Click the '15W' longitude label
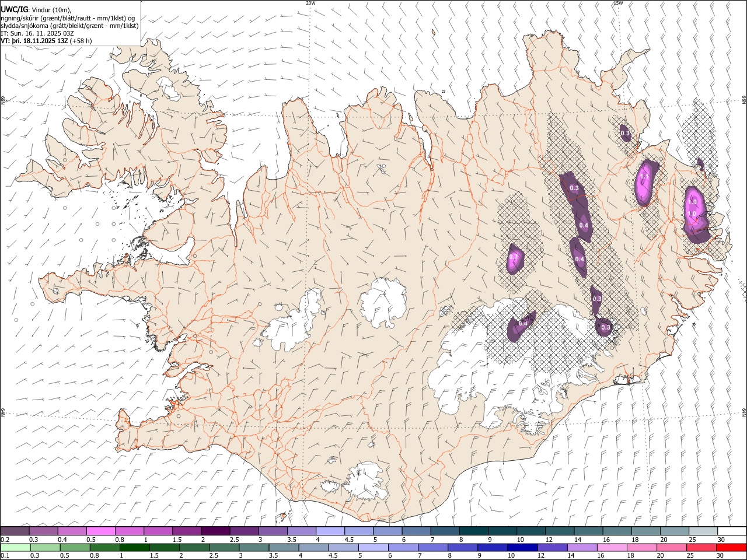The image size is (747, 560). [x=618, y=3]
